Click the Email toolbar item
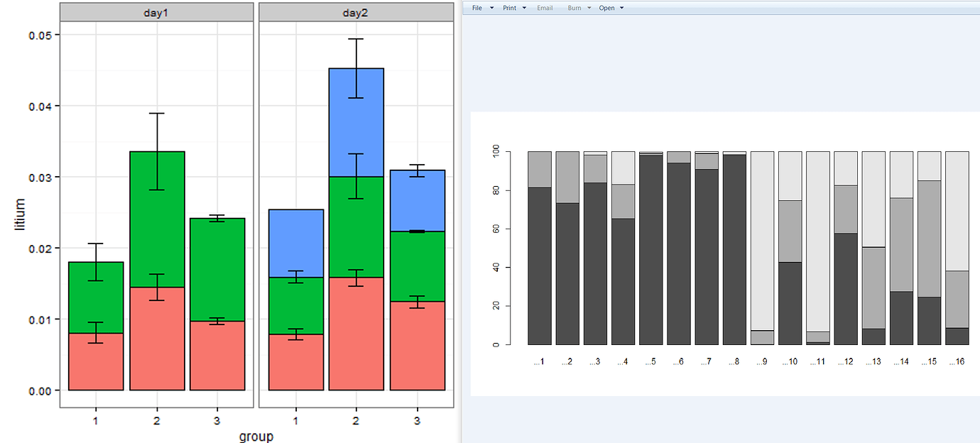This screenshot has width=980, height=443. (x=545, y=8)
